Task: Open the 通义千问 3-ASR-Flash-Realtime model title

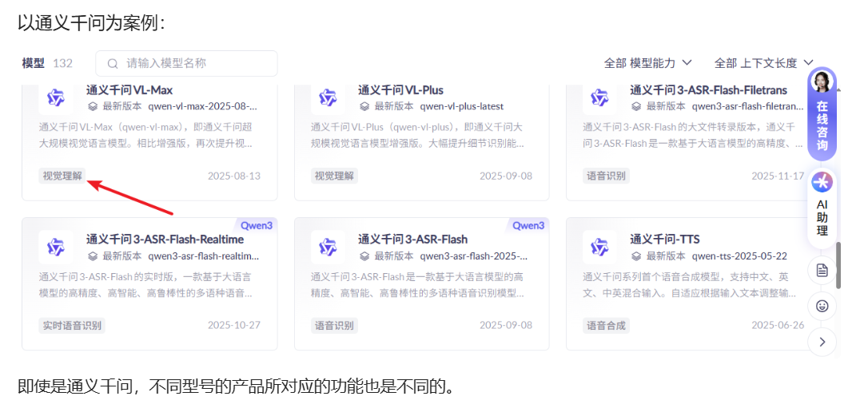Action: (x=165, y=240)
